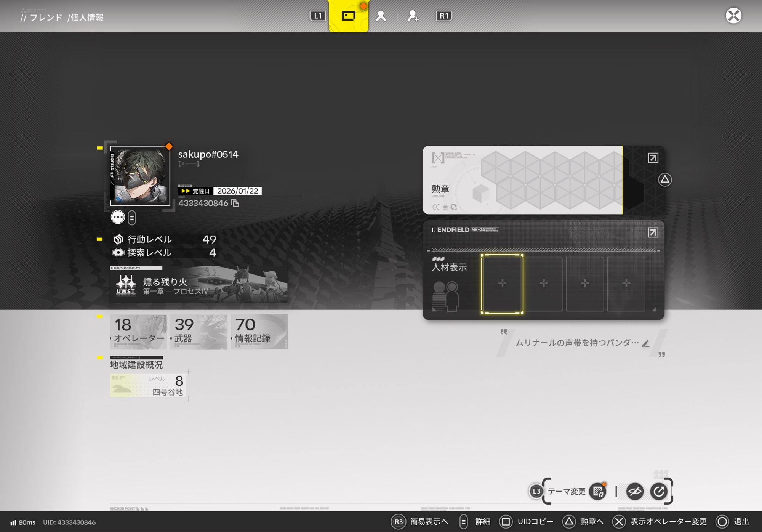The image size is (762, 532).
Task: Expand the ENDFIELD operator showcase panel
Action: click(x=653, y=232)
